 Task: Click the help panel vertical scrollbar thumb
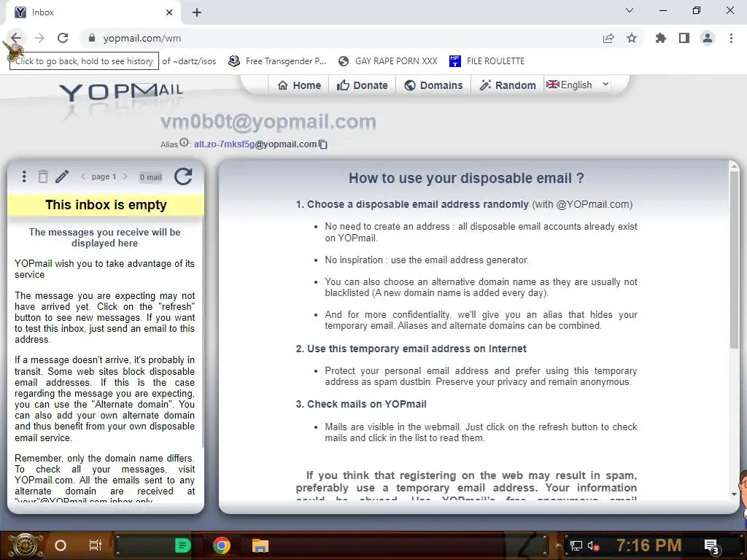734,260
